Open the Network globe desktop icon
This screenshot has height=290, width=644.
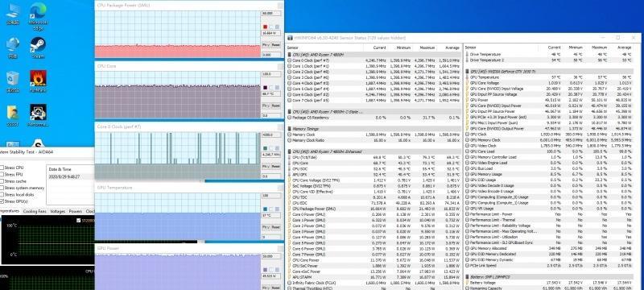pos(13,48)
